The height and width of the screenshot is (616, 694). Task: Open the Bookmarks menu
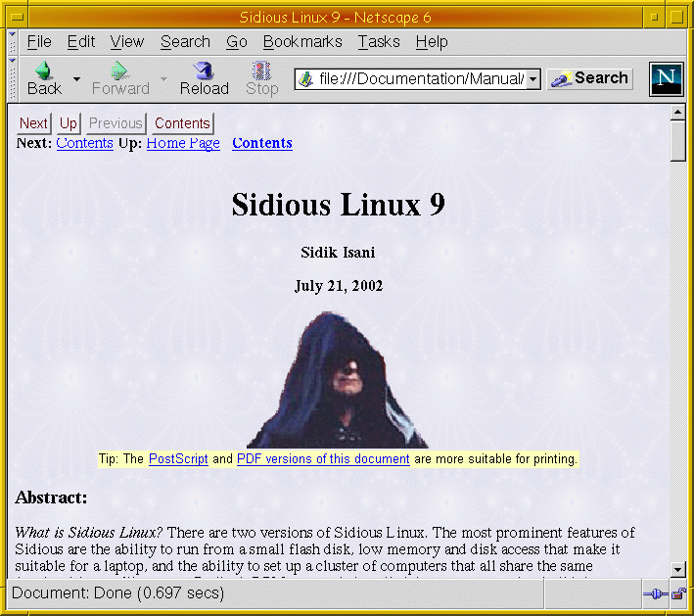(302, 42)
